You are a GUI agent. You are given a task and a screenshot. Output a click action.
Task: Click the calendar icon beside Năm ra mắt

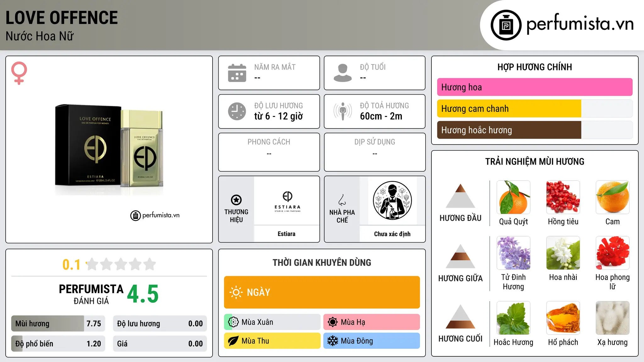[237, 73]
